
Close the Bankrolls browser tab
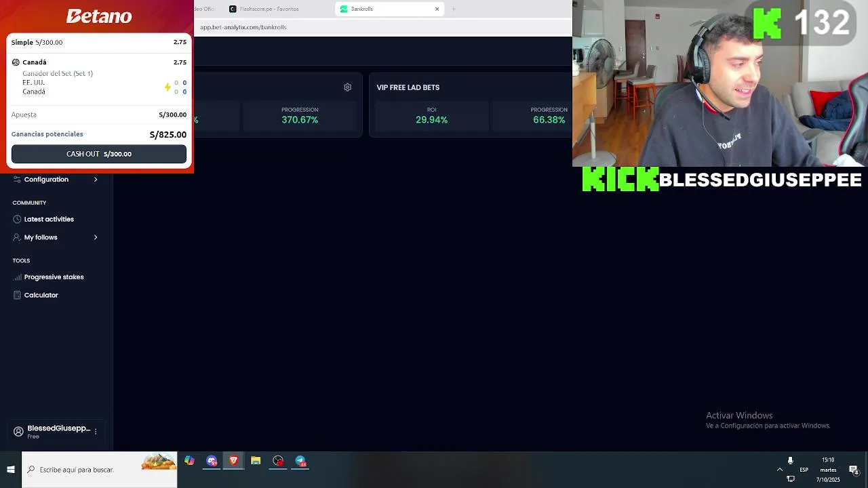[437, 9]
